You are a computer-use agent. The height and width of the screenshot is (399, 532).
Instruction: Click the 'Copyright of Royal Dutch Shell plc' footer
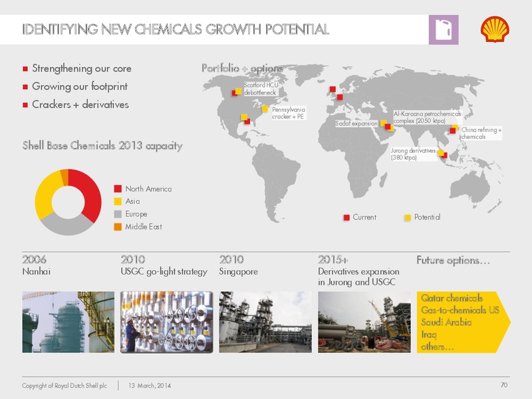click(65, 386)
